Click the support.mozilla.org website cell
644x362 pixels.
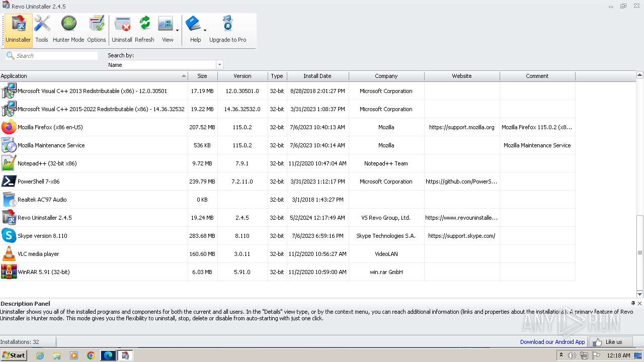tap(462, 127)
